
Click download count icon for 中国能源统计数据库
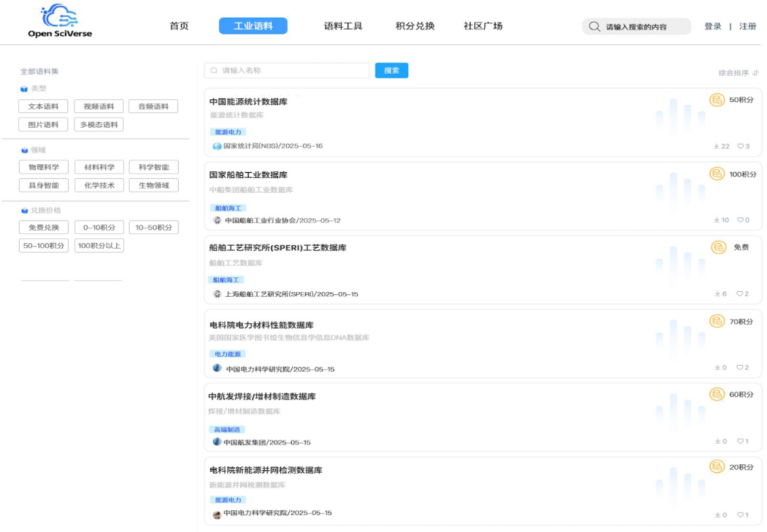click(x=716, y=146)
